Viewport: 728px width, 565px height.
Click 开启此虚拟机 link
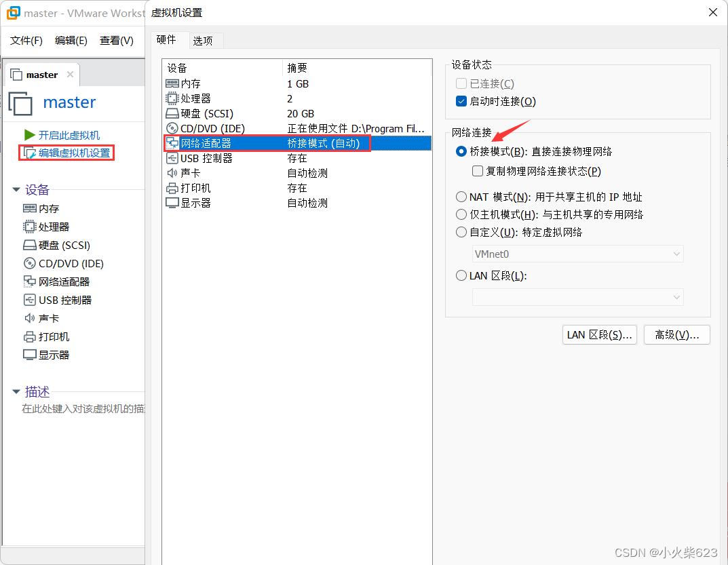click(69, 135)
